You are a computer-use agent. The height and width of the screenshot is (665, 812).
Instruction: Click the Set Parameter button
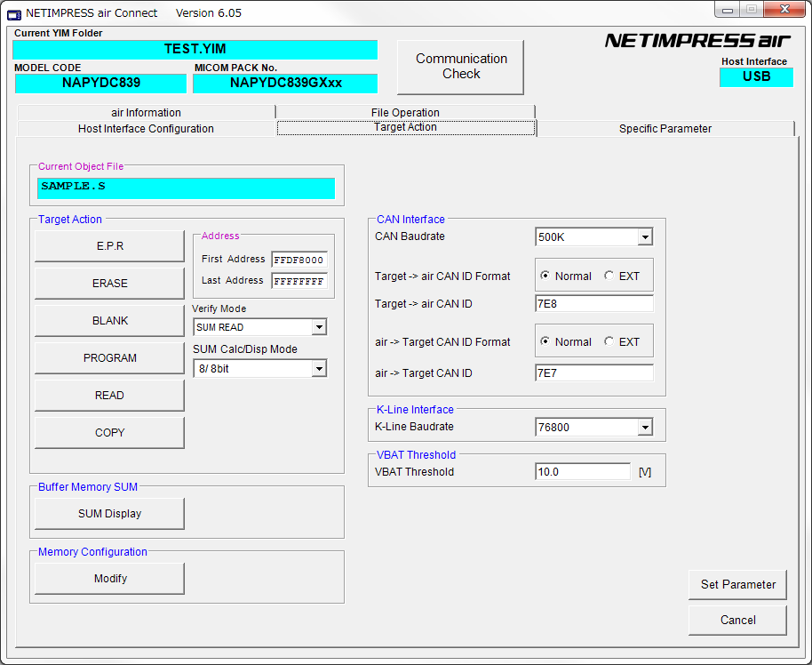(x=738, y=585)
